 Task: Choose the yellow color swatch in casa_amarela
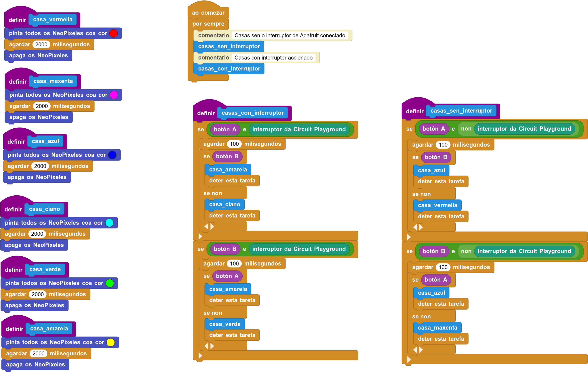(111, 342)
